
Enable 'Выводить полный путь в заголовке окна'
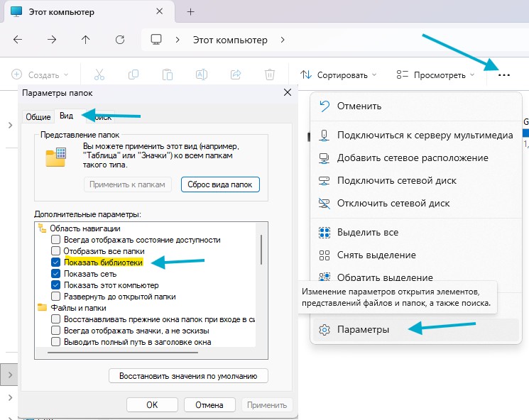coord(55,342)
